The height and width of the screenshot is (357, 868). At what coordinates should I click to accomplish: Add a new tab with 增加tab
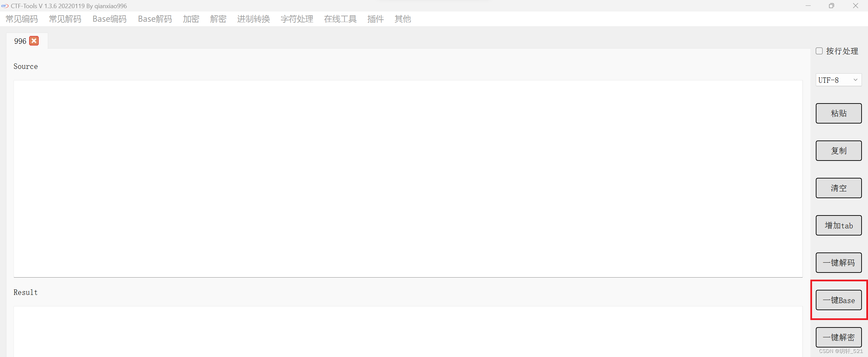click(839, 225)
